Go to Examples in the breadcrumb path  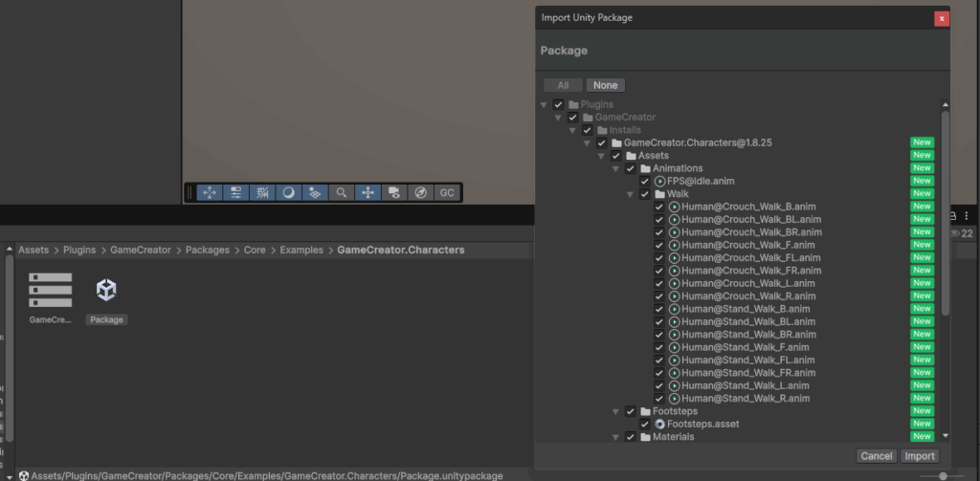301,250
